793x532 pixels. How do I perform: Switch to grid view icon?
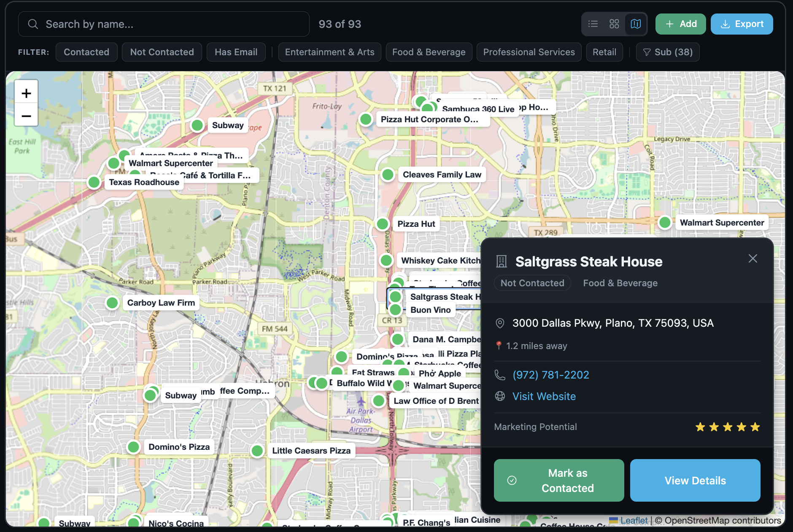(614, 24)
